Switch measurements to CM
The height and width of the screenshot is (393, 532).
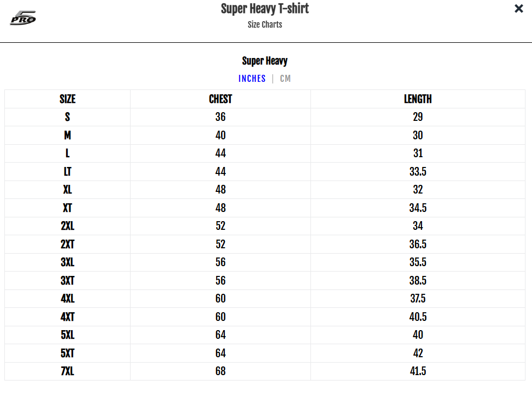(x=286, y=79)
